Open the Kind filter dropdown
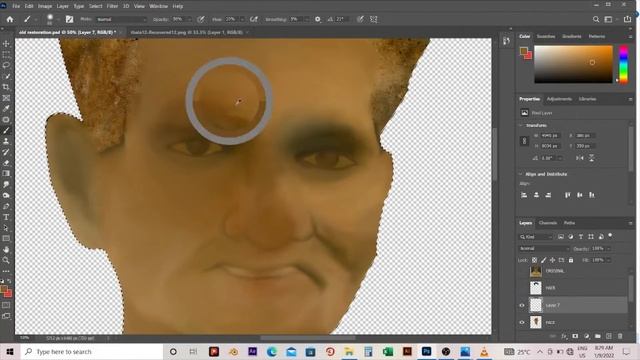This screenshot has height=360, width=640. point(536,237)
